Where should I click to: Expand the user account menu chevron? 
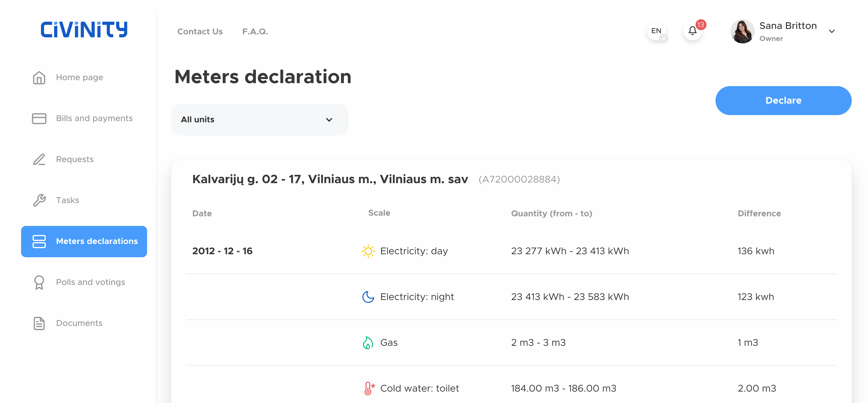832,31
